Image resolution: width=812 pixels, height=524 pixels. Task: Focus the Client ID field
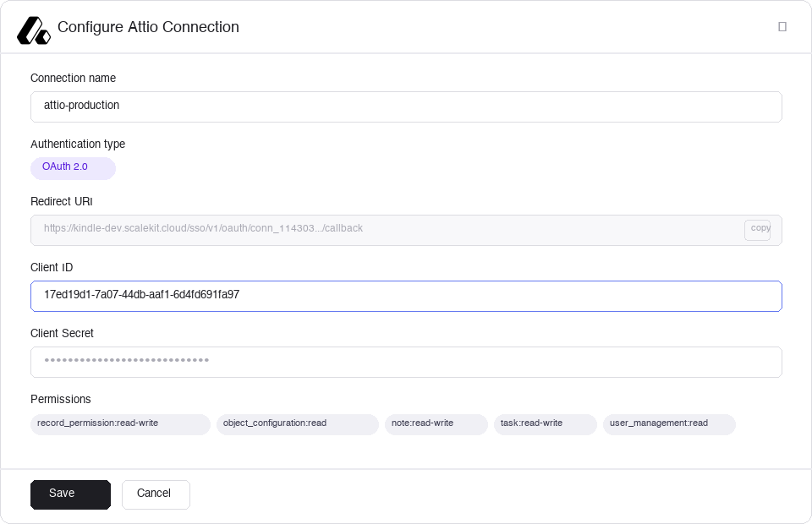click(406, 296)
